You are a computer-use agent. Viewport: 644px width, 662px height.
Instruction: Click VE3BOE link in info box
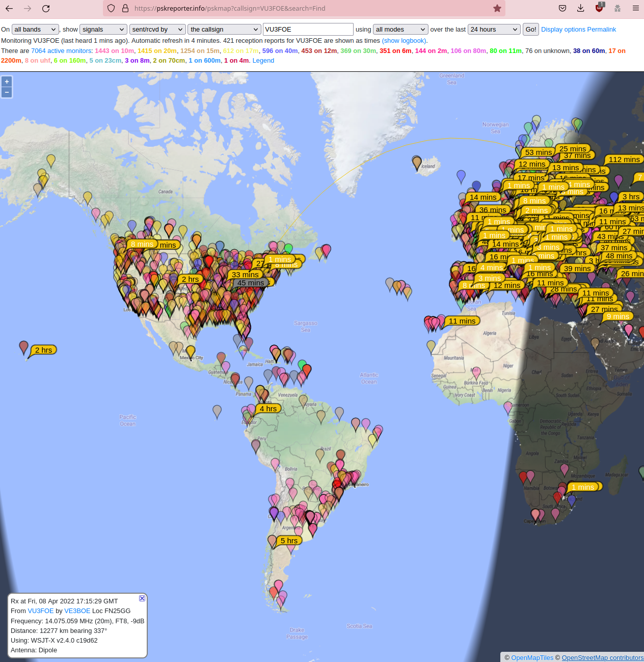pyautogui.click(x=77, y=611)
